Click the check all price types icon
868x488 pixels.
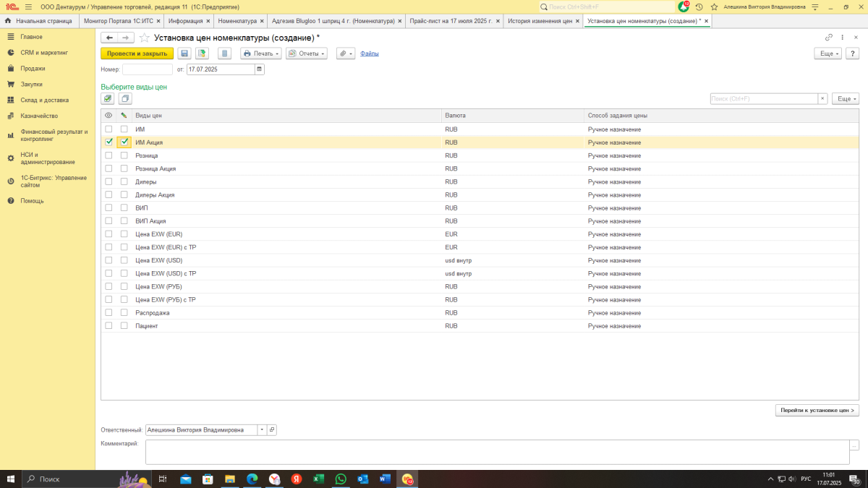point(108,98)
